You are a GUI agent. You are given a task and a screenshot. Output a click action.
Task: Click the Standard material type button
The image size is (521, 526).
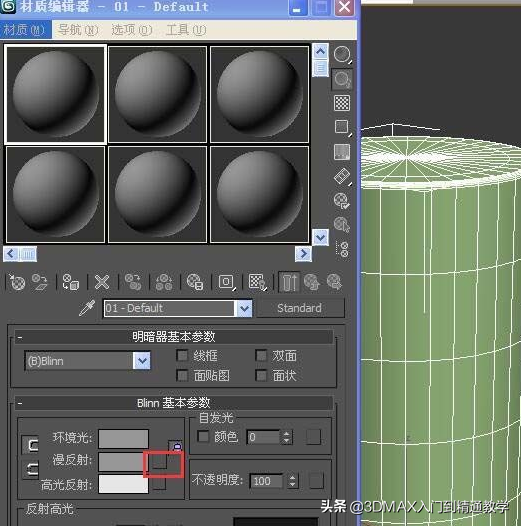pos(300,308)
